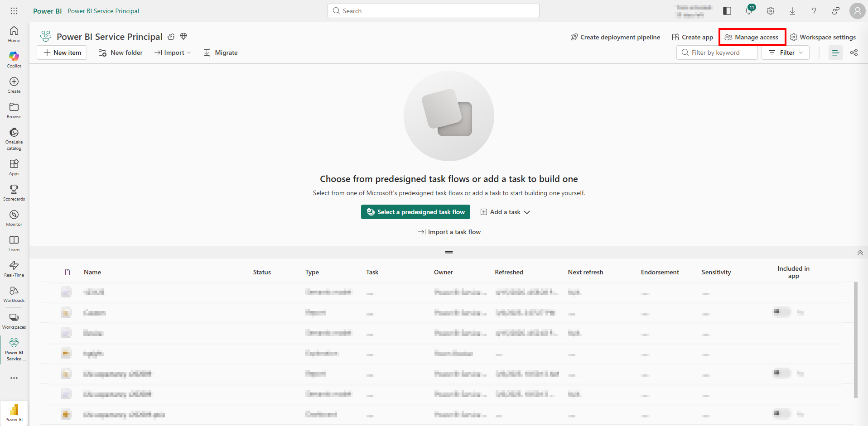Open the OneLake catalog in sidebar
Screen dimensions: 868x426
coord(14,138)
